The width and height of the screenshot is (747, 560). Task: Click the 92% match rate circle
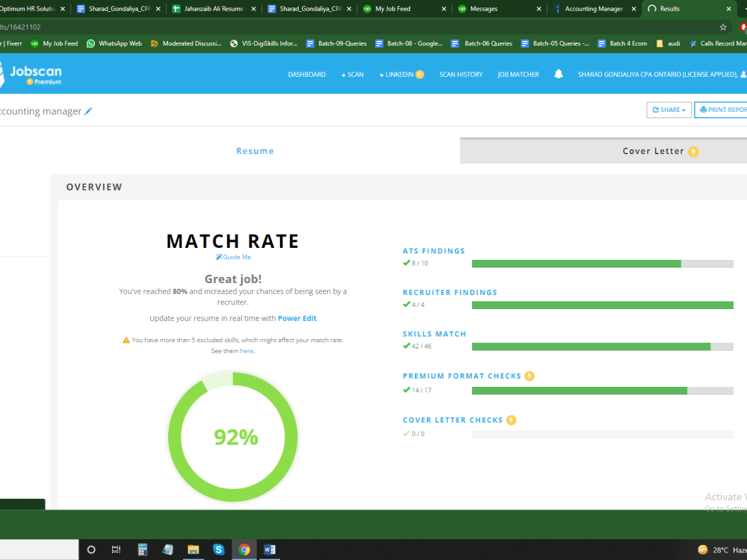233,437
